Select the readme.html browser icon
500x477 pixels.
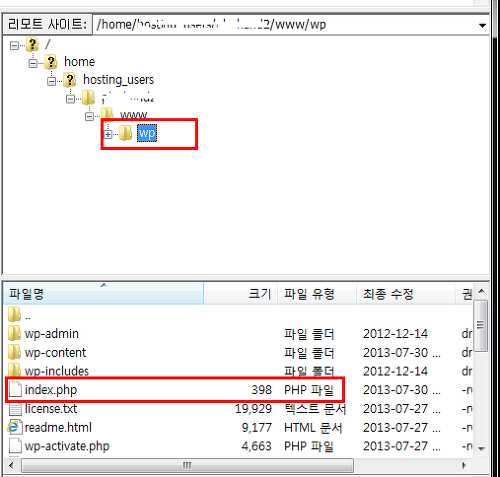(14, 427)
